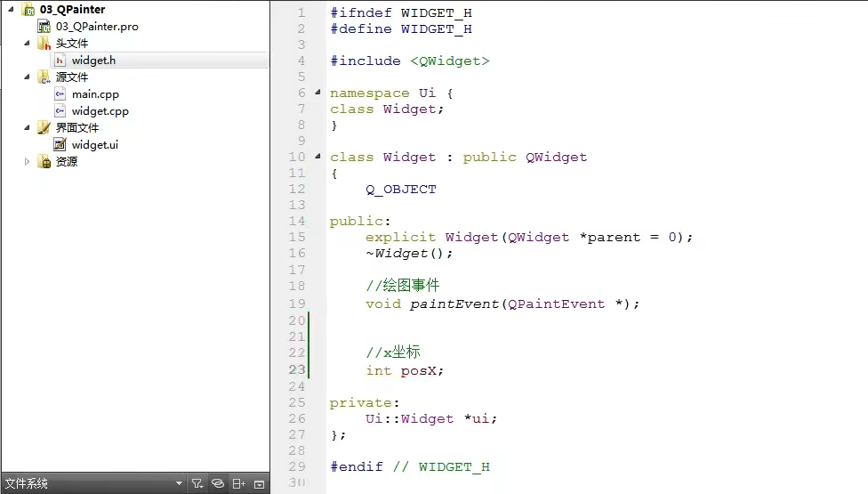Open the filter tree funnel dropdown
The width and height of the screenshot is (868, 494).
pyautogui.click(x=197, y=483)
